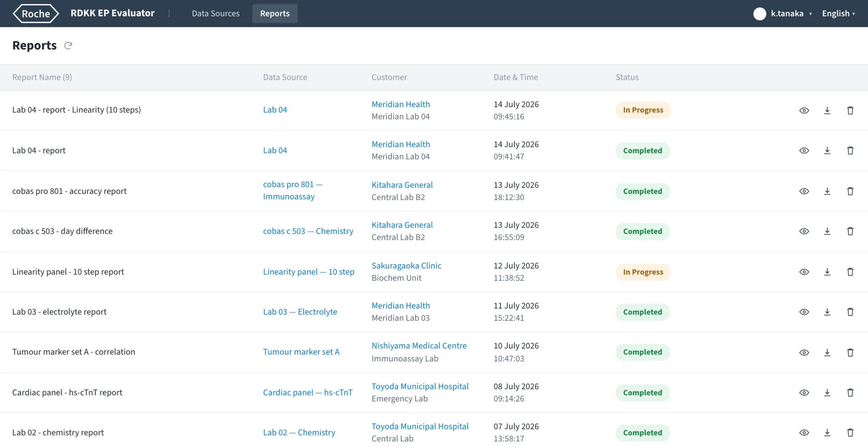The image size is (868, 447).
Task: Download the Lab 02 chemistry report
Action: click(x=827, y=433)
